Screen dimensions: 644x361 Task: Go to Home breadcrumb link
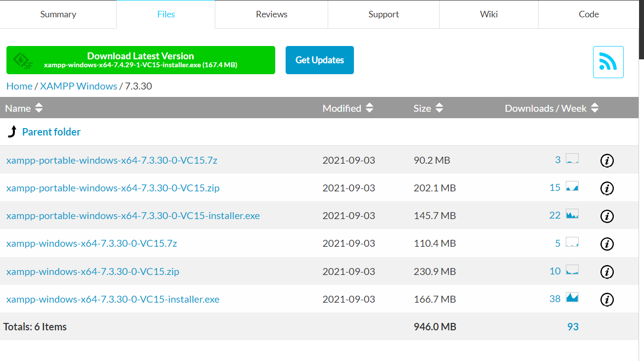(19, 86)
